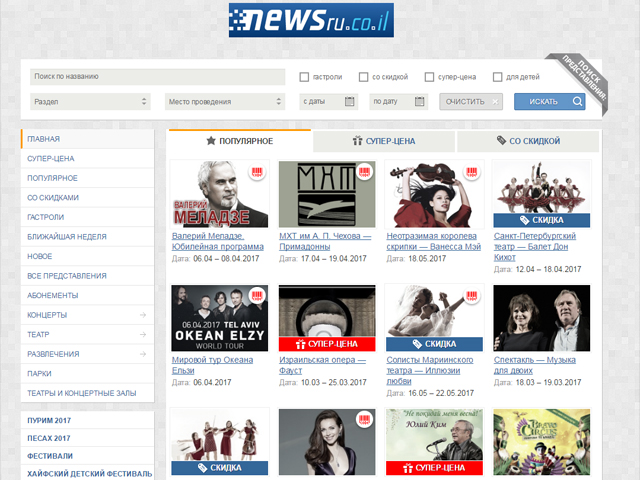Click the ИСКАТЬ search button
The image size is (640, 480).
click(x=549, y=102)
